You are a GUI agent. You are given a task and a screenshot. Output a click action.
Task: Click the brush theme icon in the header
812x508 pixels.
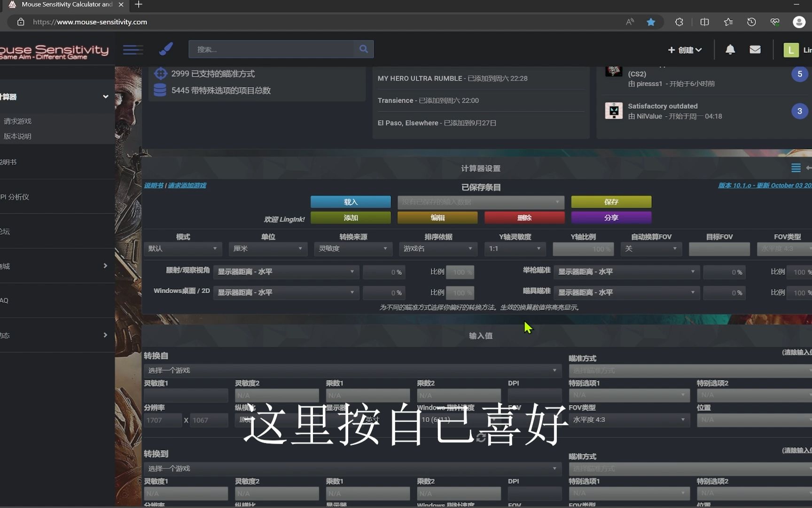click(166, 49)
